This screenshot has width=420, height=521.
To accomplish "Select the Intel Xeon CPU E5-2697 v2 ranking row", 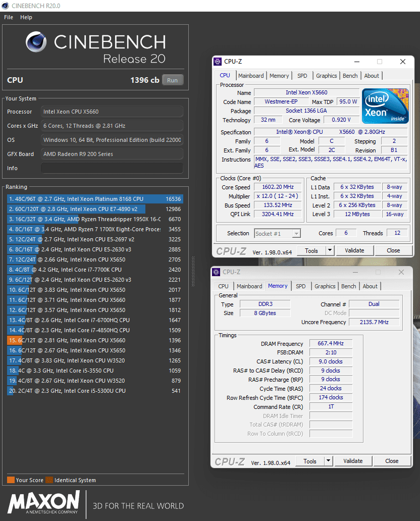I will click(95, 239).
